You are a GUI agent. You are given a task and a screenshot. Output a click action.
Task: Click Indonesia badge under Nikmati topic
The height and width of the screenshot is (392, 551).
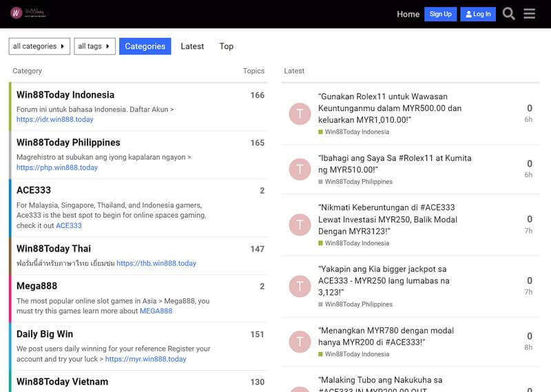[x=353, y=243]
